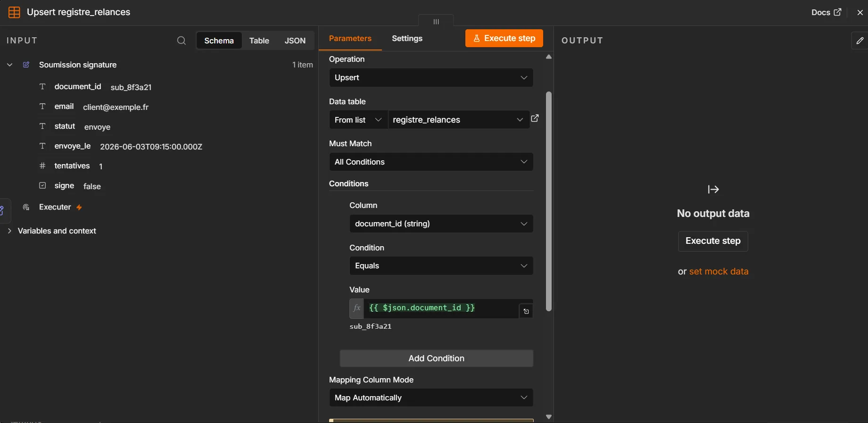This screenshot has width=868, height=423.
Task: Open the Settings tab
Action: coord(407,39)
